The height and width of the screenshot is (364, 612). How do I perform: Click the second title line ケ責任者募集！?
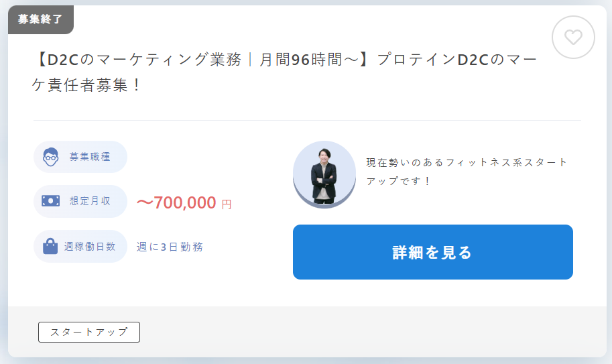tap(86, 85)
